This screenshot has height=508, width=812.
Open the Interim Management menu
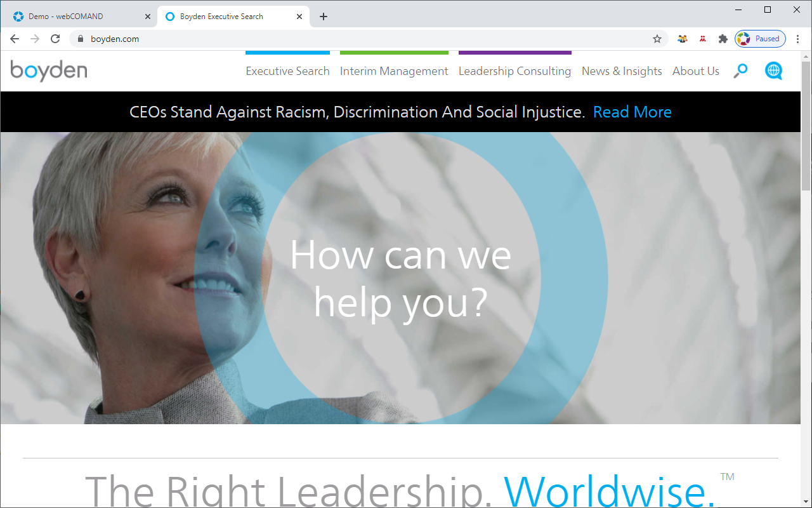pyautogui.click(x=394, y=71)
